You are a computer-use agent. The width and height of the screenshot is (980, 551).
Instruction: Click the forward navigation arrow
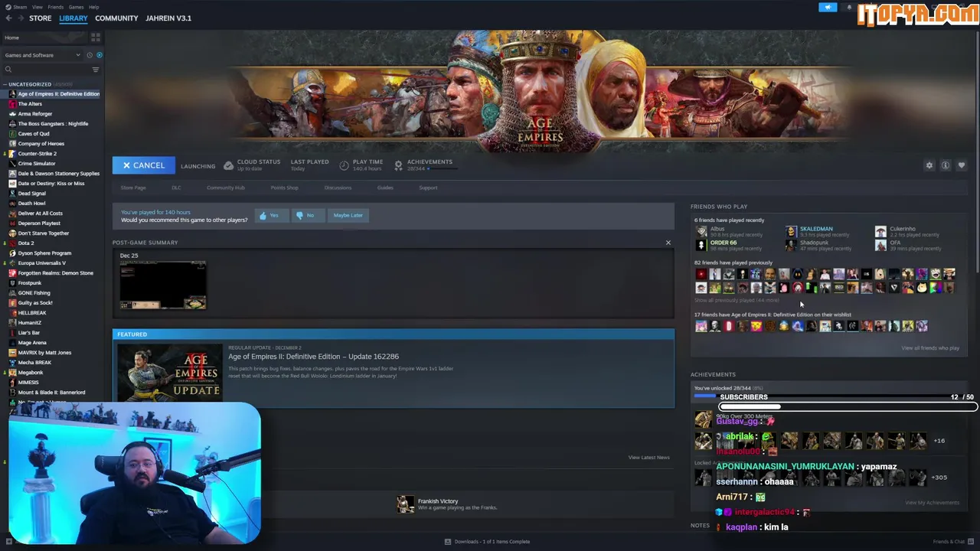pos(20,18)
